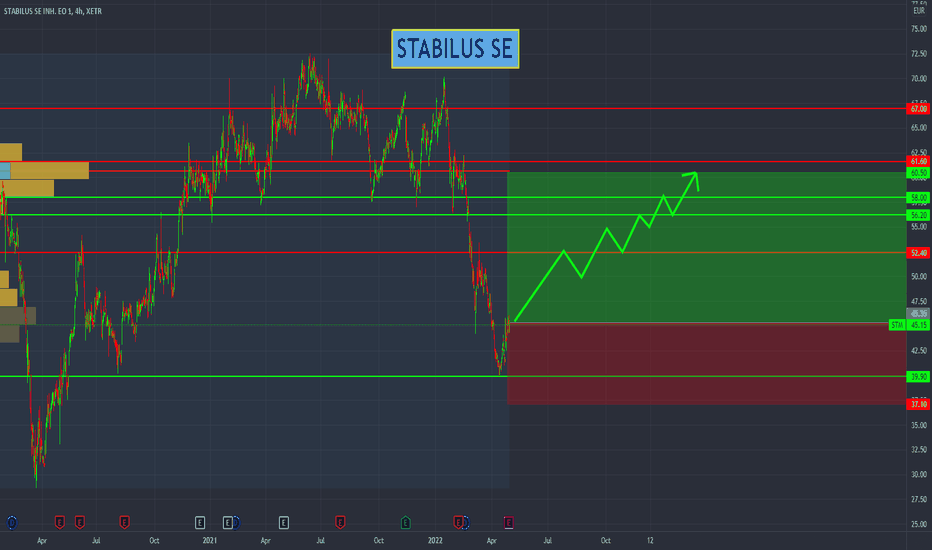Click the 70.00 value on price axis
The height and width of the screenshot is (550, 932).
tap(919, 78)
